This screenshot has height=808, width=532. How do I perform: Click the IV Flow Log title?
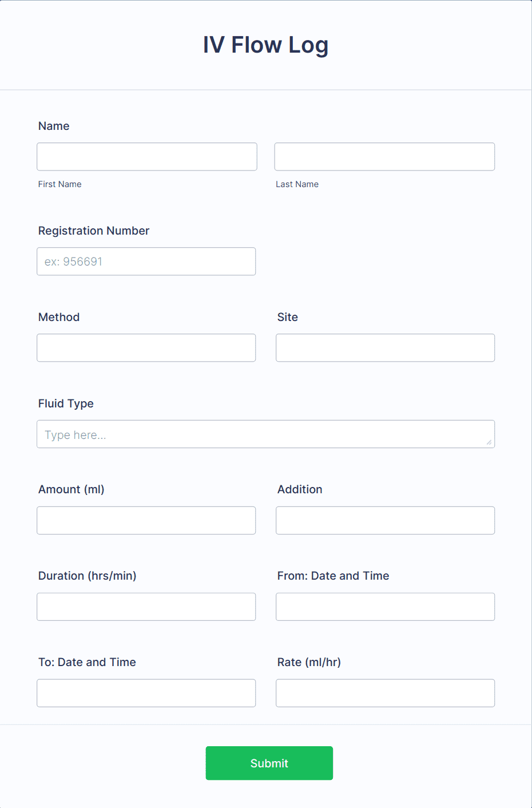265,45
